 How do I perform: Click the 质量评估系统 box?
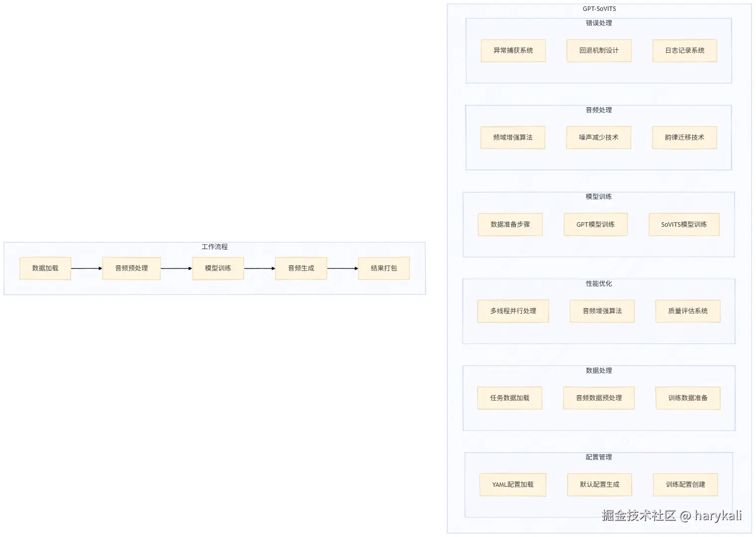[688, 311]
